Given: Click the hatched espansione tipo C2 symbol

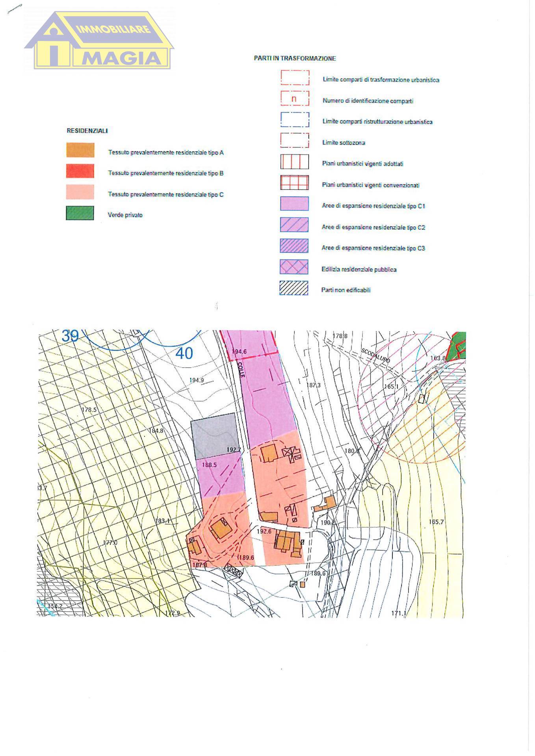Looking at the screenshot, I should (x=294, y=224).
